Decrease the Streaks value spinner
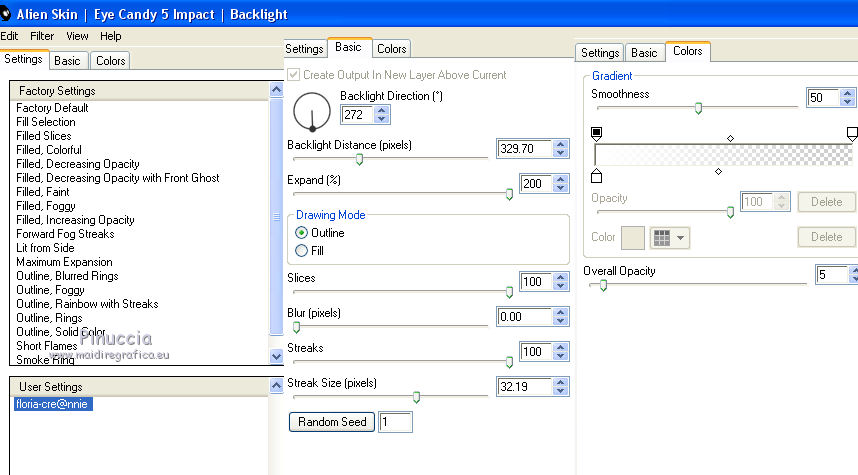 point(560,356)
